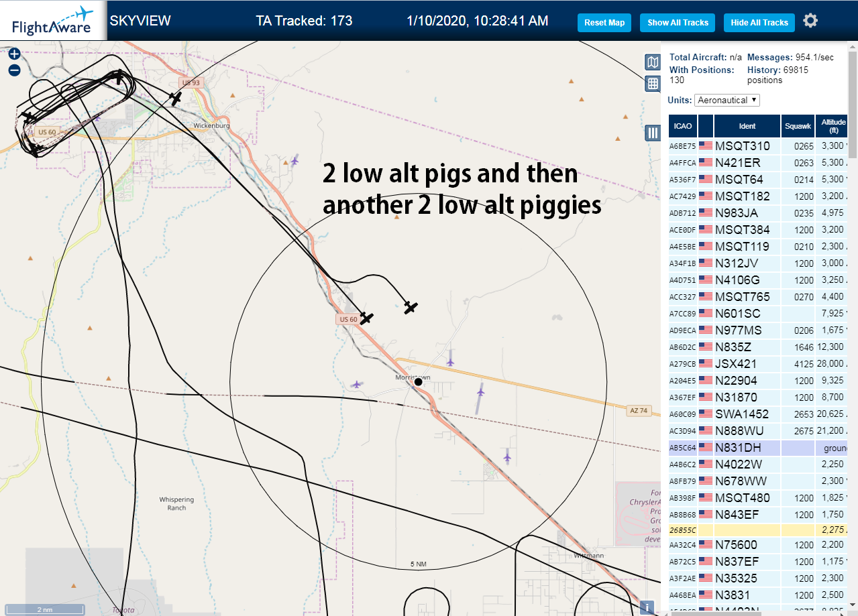Select aircraft row N22904
The height and width of the screenshot is (616, 858).
tap(758, 380)
